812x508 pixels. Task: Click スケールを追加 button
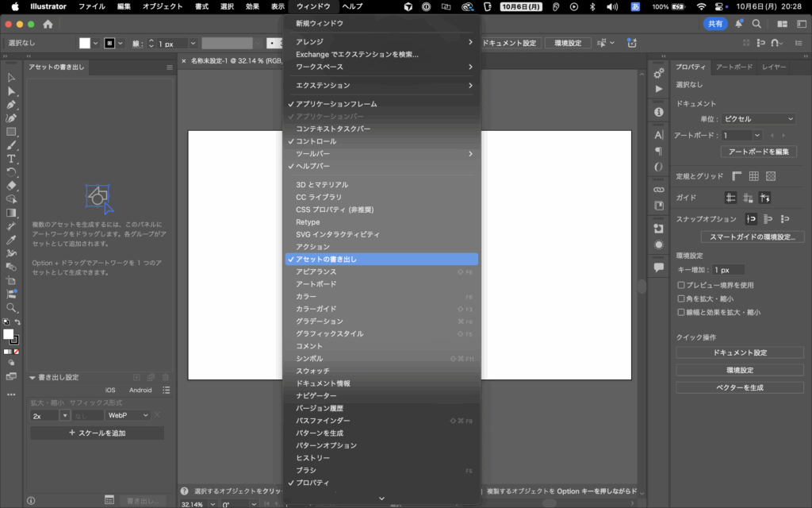coord(97,433)
